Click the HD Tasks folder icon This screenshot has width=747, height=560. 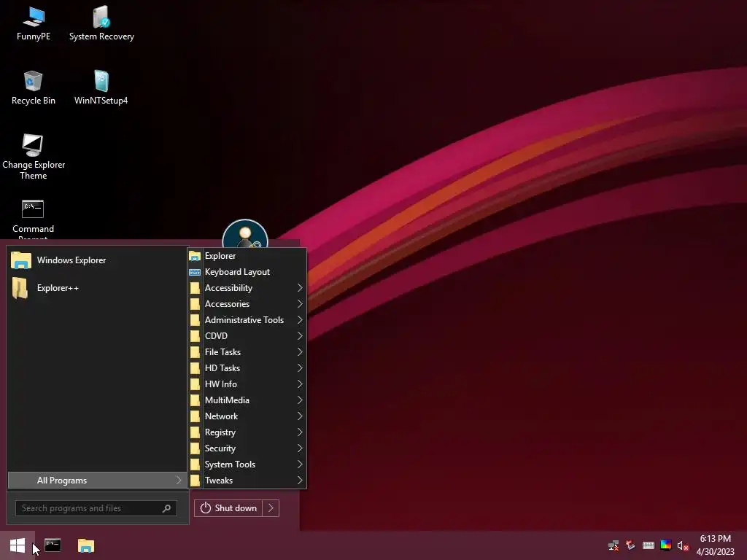click(195, 368)
